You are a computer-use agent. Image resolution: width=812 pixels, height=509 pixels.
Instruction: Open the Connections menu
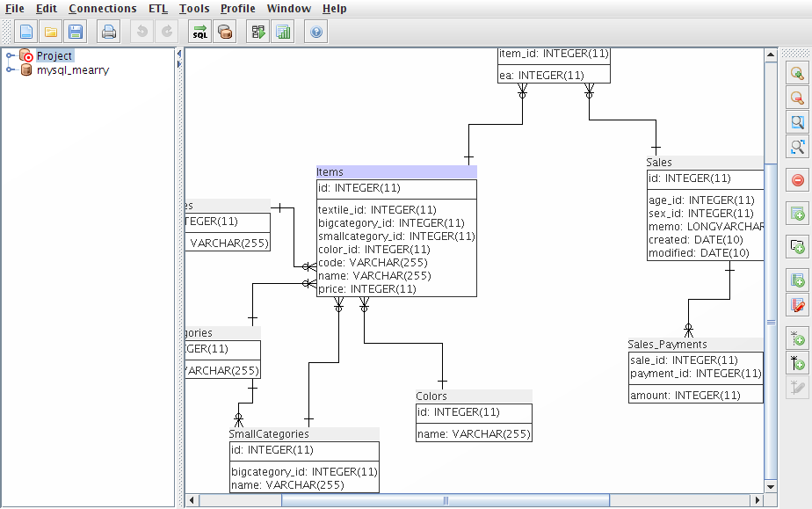click(x=103, y=9)
